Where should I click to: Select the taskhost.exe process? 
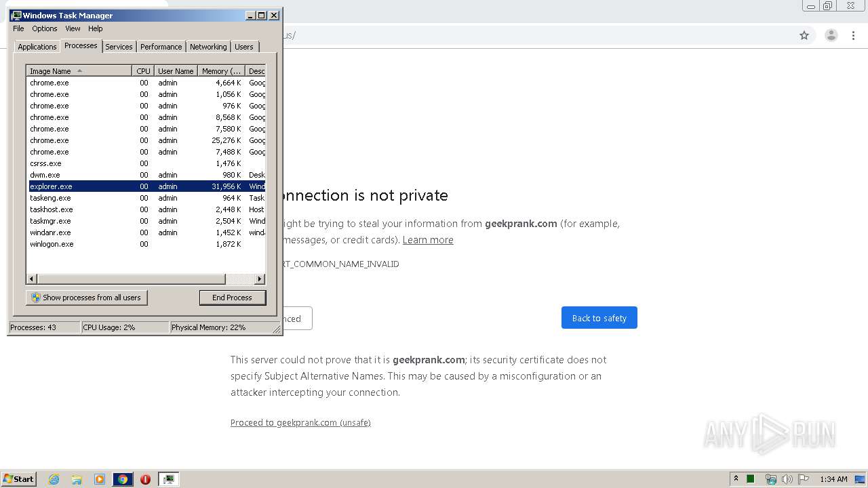tap(146, 209)
